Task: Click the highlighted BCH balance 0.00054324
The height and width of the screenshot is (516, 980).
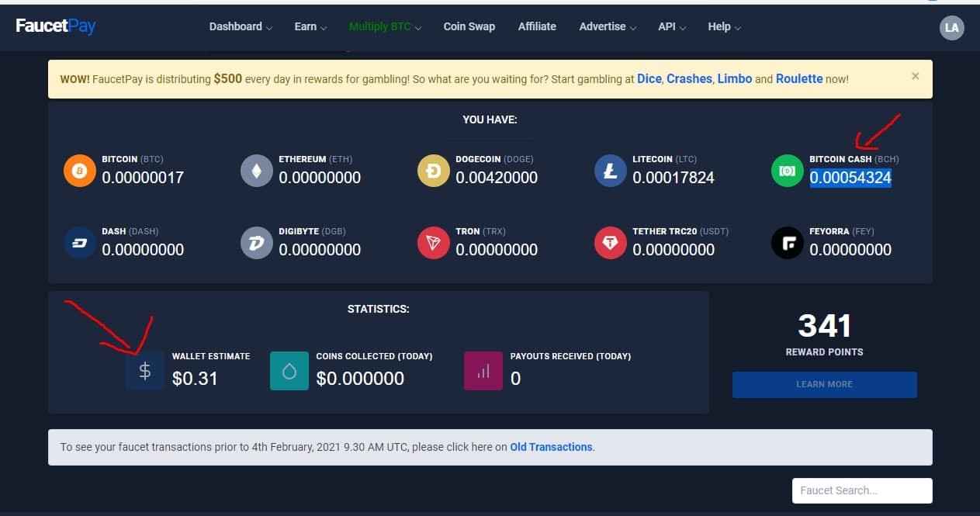Action: coord(850,178)
